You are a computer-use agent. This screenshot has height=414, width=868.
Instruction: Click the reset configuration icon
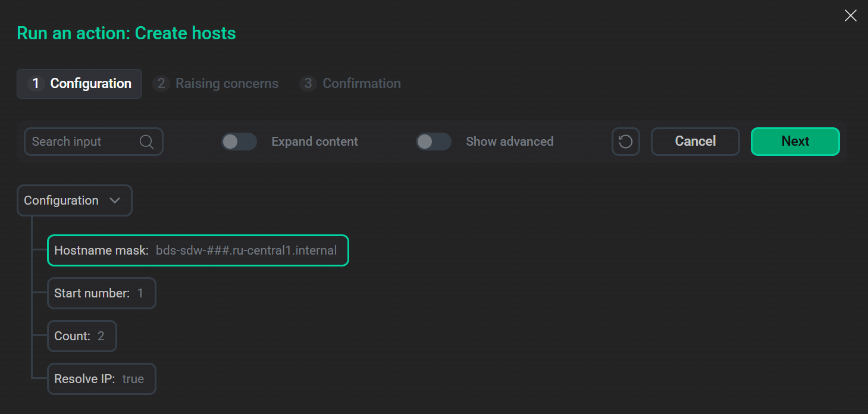tap(625, 142)
